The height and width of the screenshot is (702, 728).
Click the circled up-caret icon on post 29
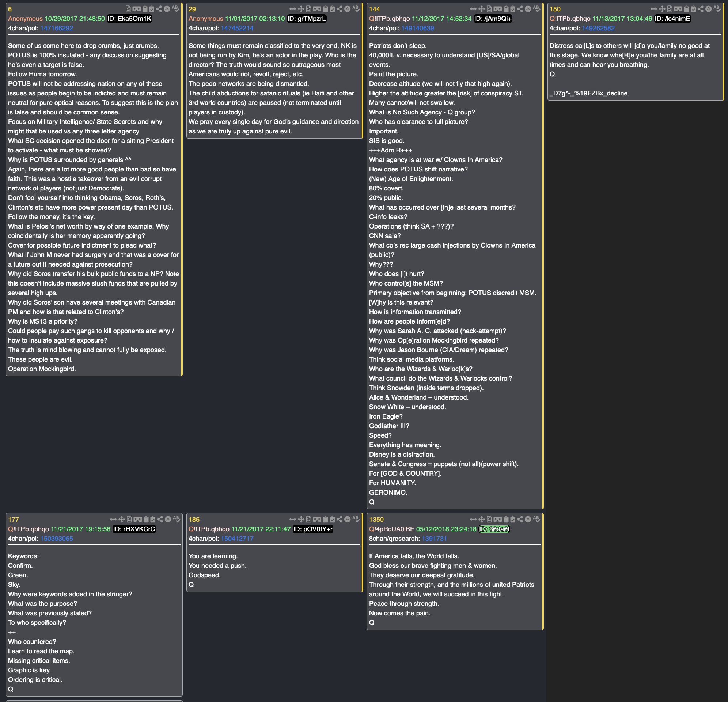coord(347,9)
